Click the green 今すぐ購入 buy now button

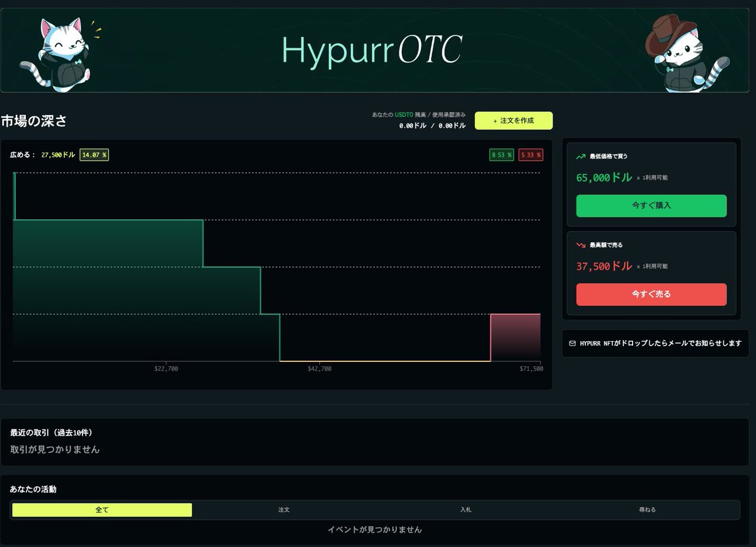651,206
